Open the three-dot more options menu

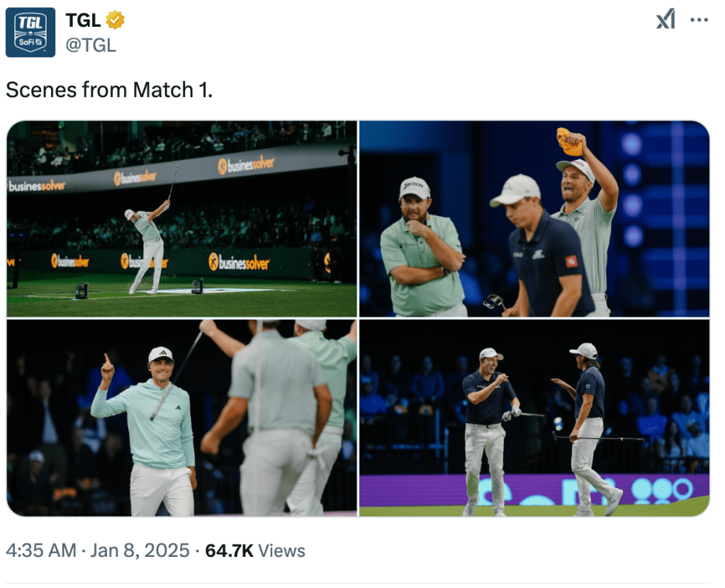[699, 20]
